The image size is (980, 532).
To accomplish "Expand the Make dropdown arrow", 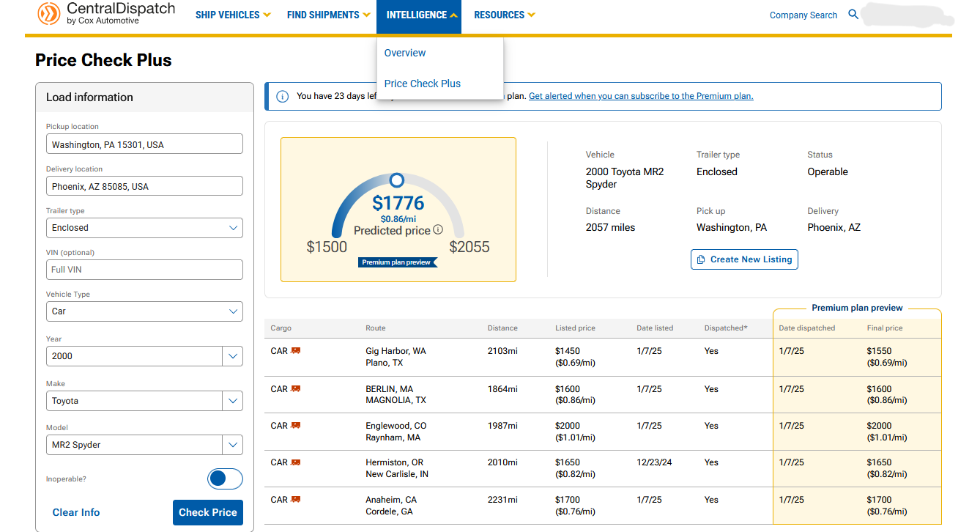I will [x=233, y=401].
